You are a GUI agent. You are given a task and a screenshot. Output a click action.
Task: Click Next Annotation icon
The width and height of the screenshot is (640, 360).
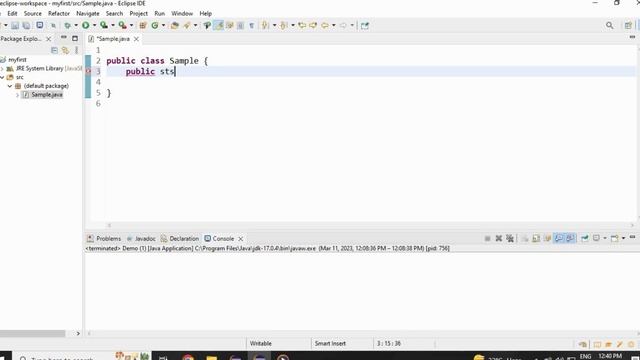click(265, 25)
